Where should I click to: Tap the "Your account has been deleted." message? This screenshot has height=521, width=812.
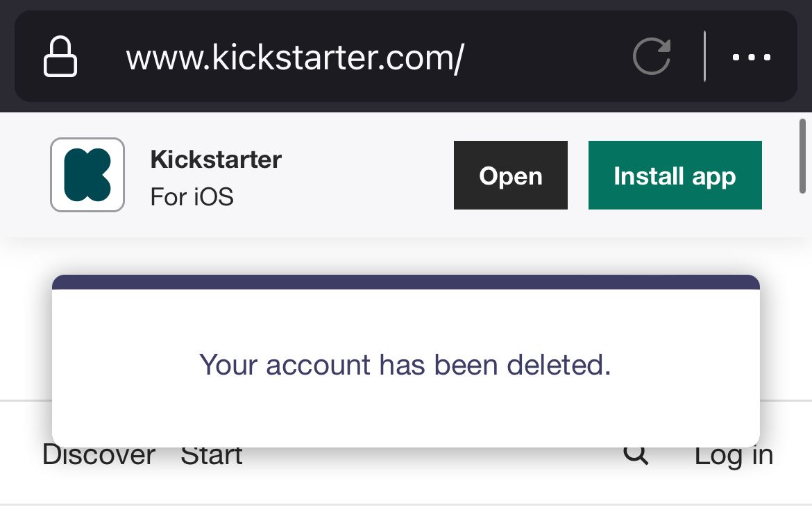coord(405,365)
